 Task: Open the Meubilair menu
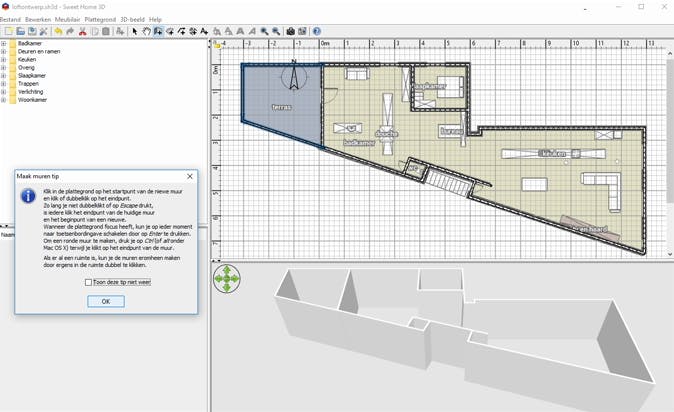[x=68, y=19]
